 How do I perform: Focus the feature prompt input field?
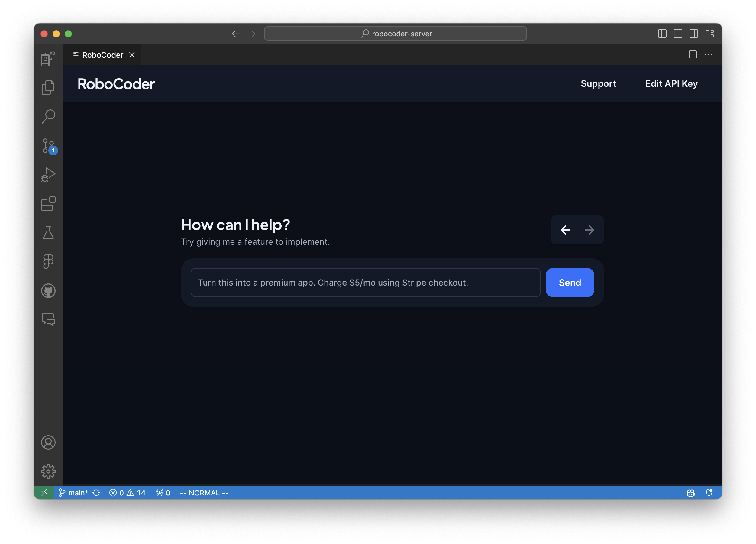coord(365,283)
